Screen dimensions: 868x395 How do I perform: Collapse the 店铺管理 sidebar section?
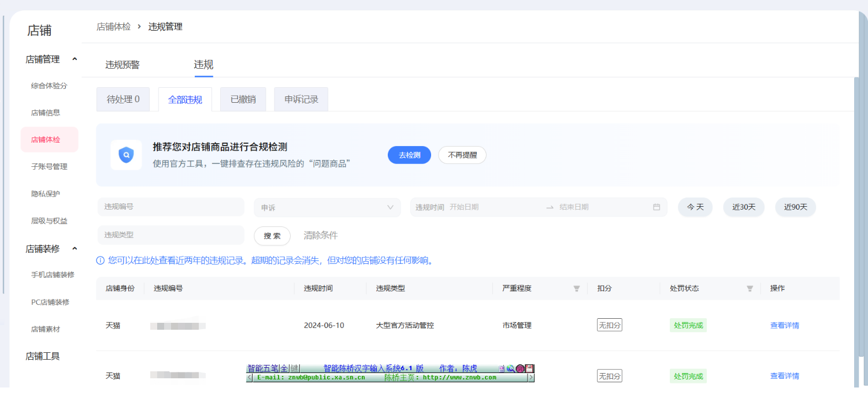click(x=74, y=59)
